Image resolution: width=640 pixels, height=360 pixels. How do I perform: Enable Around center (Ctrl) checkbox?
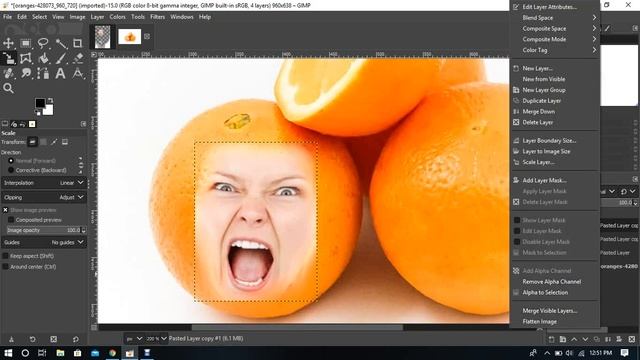point(5,267)
